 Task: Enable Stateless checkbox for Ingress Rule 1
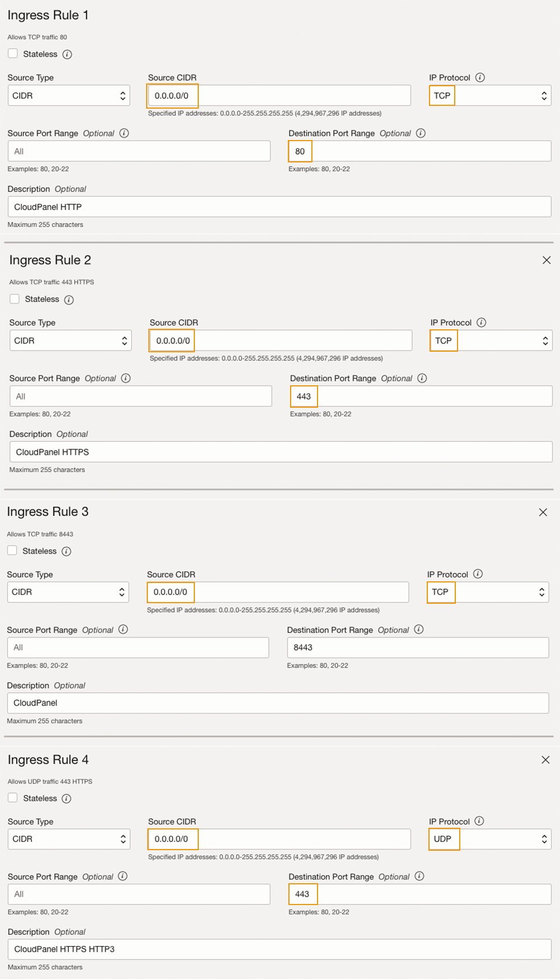pyautogui.click(x=13, y=54)
